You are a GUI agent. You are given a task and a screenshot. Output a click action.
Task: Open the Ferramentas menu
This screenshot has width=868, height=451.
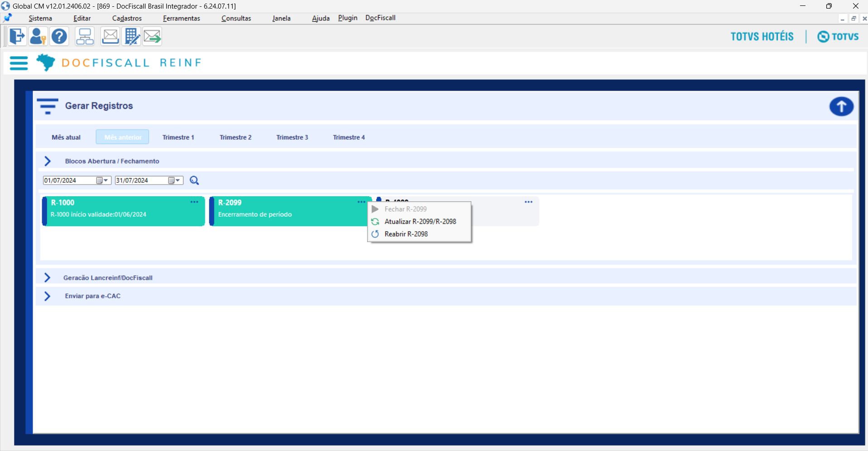pyautogui.click(x=181, y=18)
